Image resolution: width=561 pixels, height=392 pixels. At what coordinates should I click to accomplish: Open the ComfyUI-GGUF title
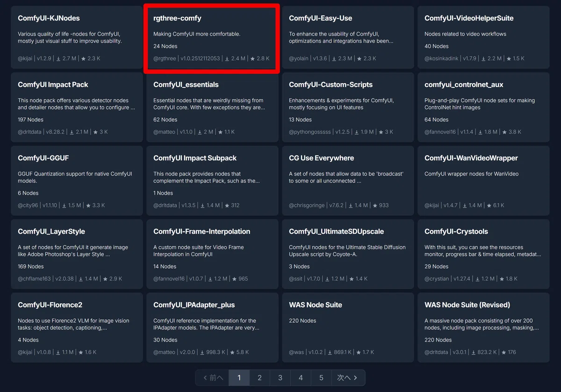[x=43, y=158]
